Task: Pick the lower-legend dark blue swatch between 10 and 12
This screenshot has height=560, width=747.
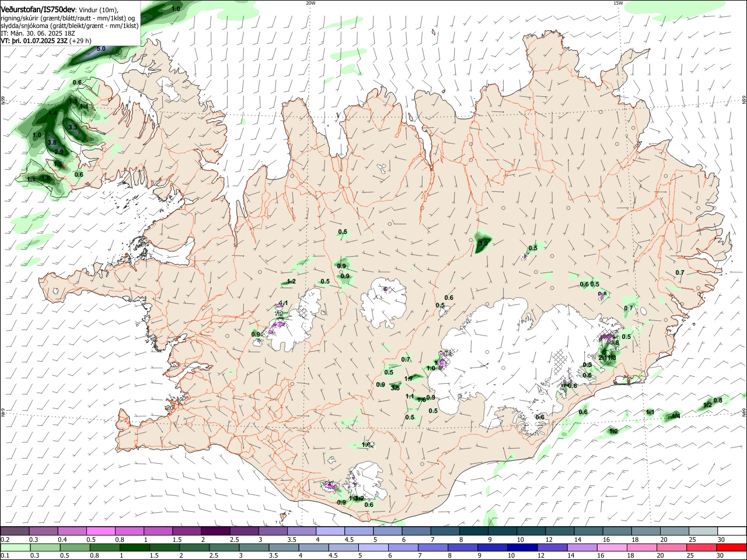Action: coord(522,547)
